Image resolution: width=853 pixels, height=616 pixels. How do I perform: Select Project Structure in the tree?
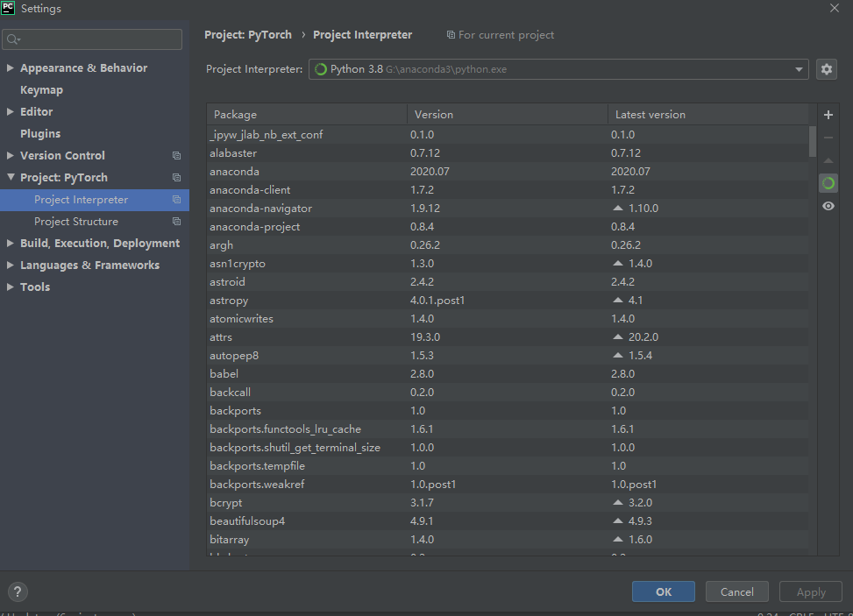[95, 222]
